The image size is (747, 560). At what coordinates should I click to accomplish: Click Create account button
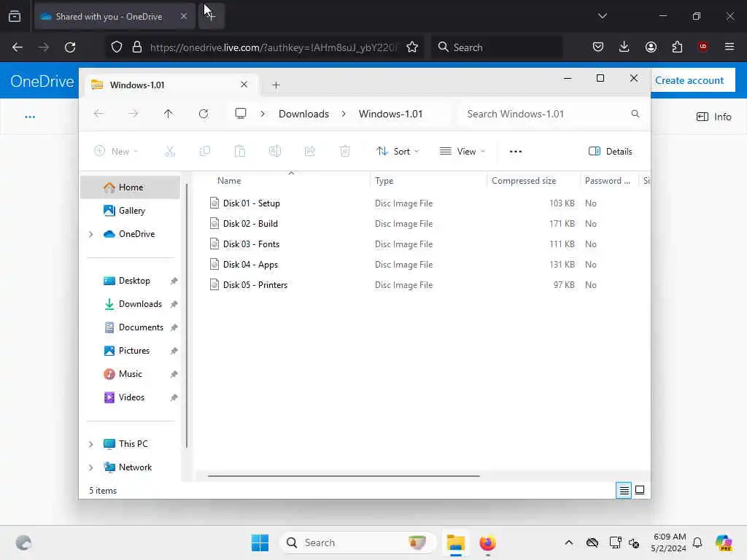tap(689, 80)
